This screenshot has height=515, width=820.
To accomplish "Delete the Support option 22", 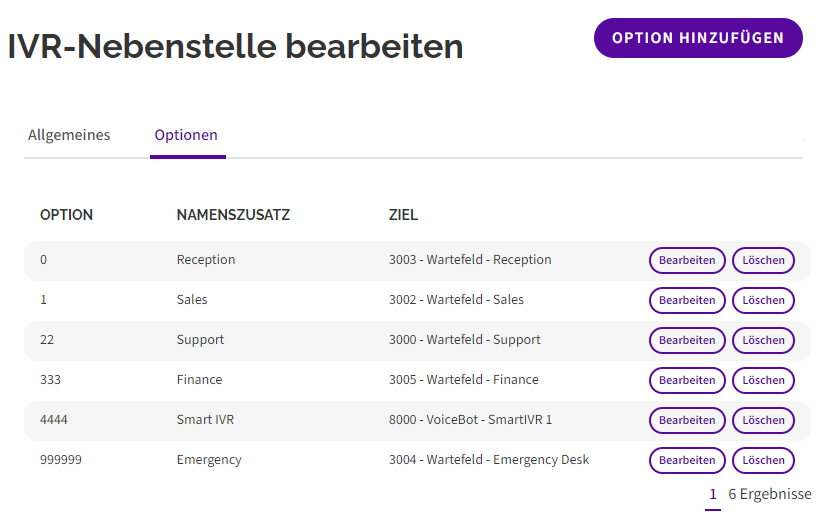I will pyautogui.click(x=763, y=340).
